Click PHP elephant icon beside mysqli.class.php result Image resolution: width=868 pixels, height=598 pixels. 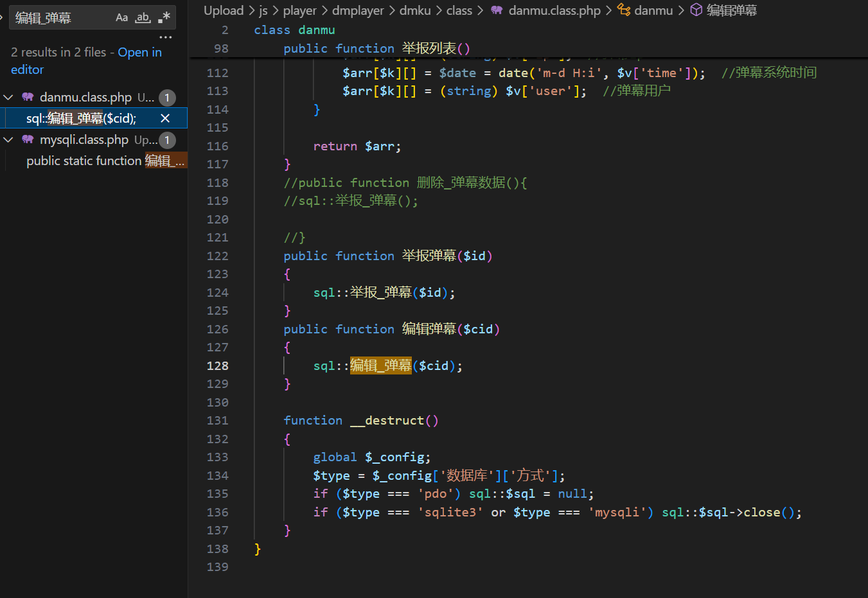(x=28, y=139)
